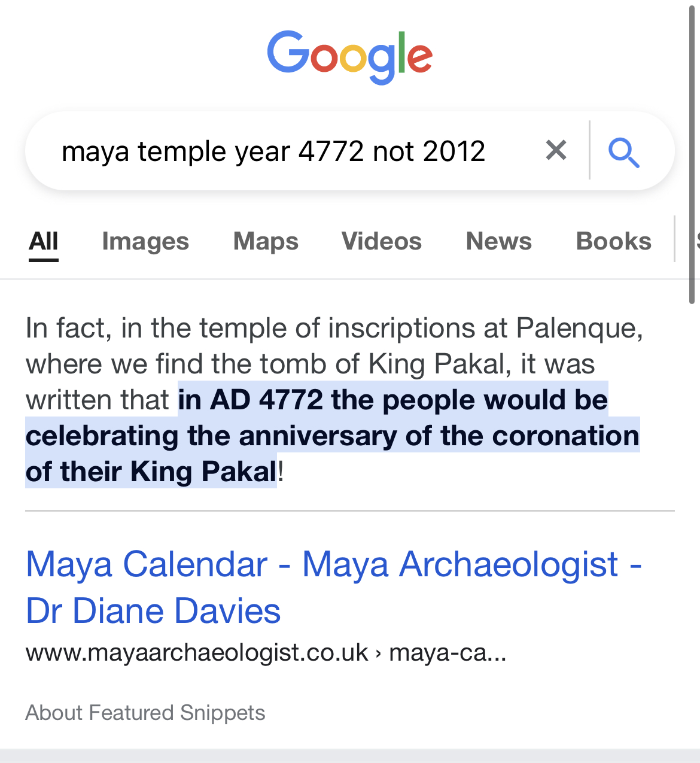This screenshot has width=700, height=763.
Task: Click the word '4772' inside the search box
Action: coord(331,151)
